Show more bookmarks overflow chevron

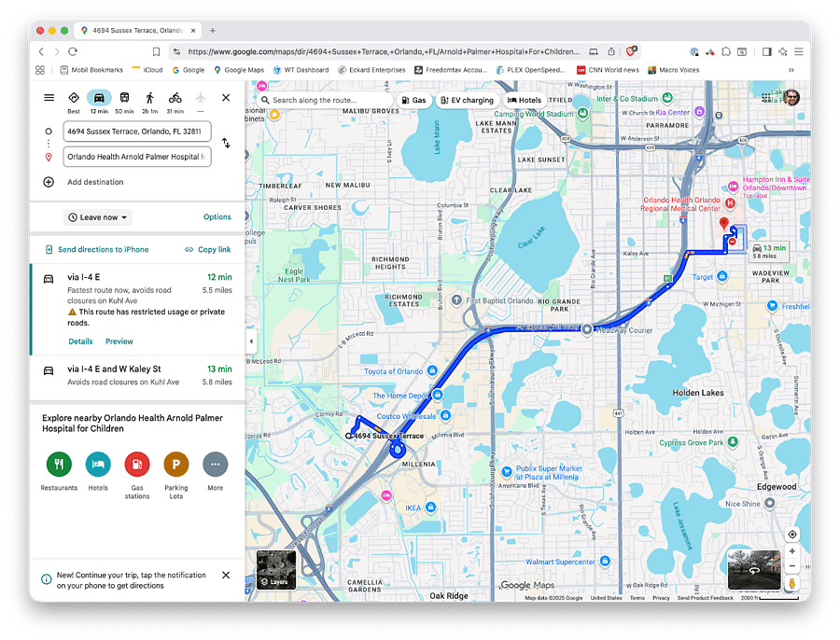[791, 70]
